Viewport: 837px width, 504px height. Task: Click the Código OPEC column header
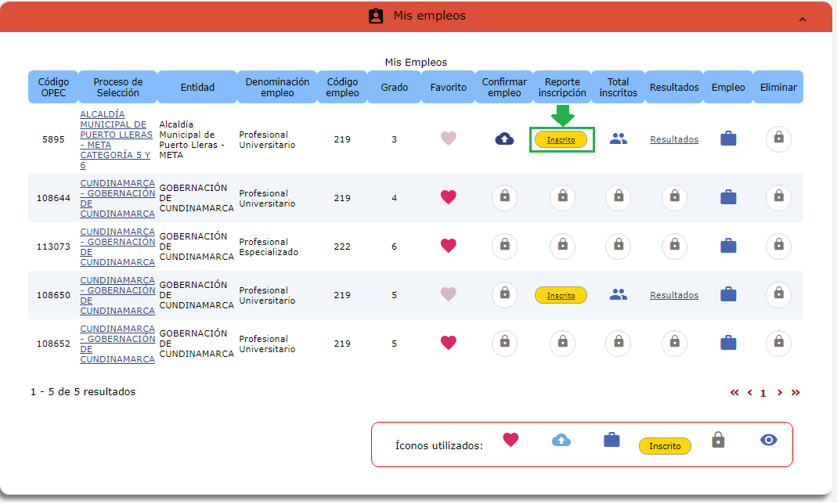click(x=54, y=88)
